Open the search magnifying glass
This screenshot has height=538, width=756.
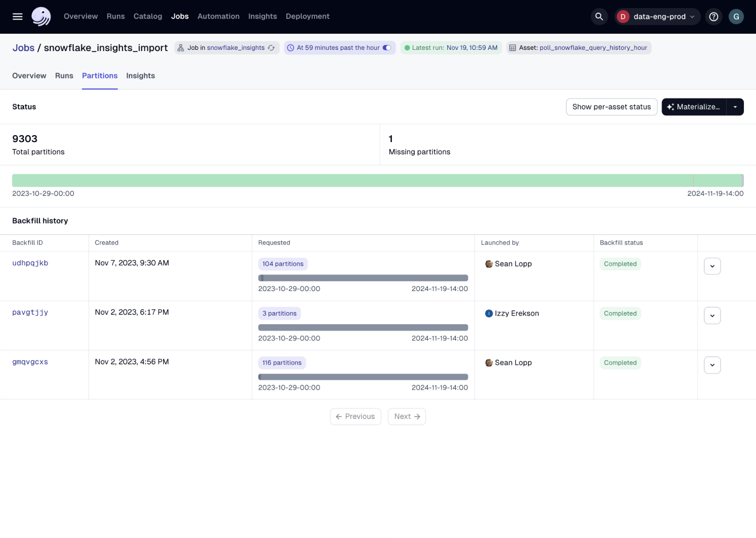pyautogui.click(x=599, y=17)
